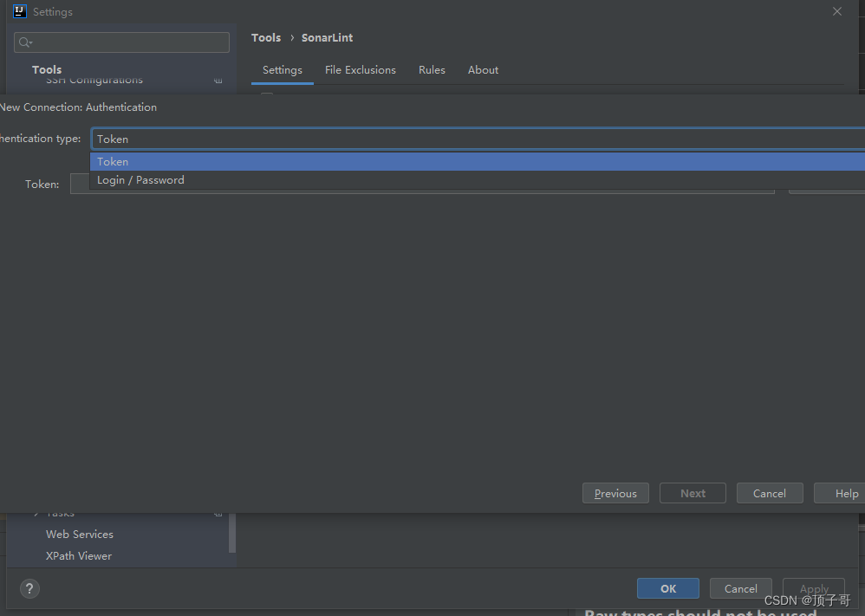Choose the Token option in the dropdown list
The height and width of the screenshot is (616, 865).
pyautogui.click(x=113, y=160)
